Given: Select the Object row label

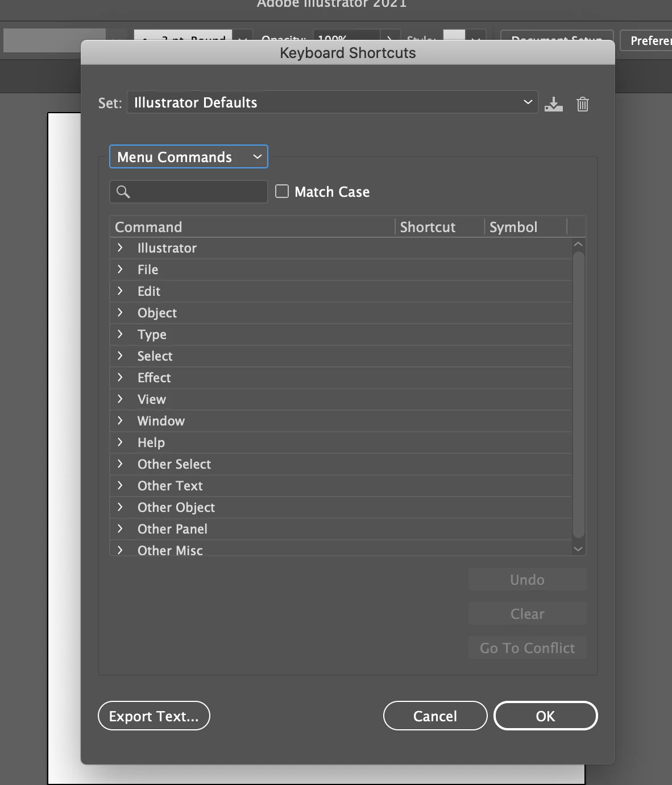Looking at the screenshot, I should (157, 313).
